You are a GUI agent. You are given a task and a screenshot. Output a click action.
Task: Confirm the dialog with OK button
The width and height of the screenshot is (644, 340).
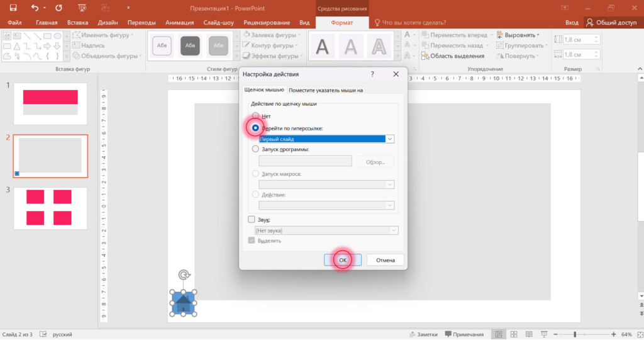(x=343, y=260)
